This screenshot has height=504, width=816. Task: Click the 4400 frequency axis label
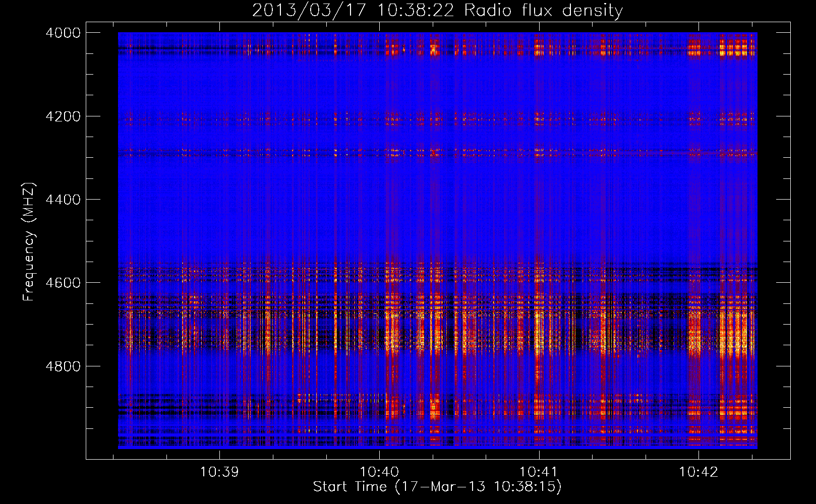[x=63, y=200]
